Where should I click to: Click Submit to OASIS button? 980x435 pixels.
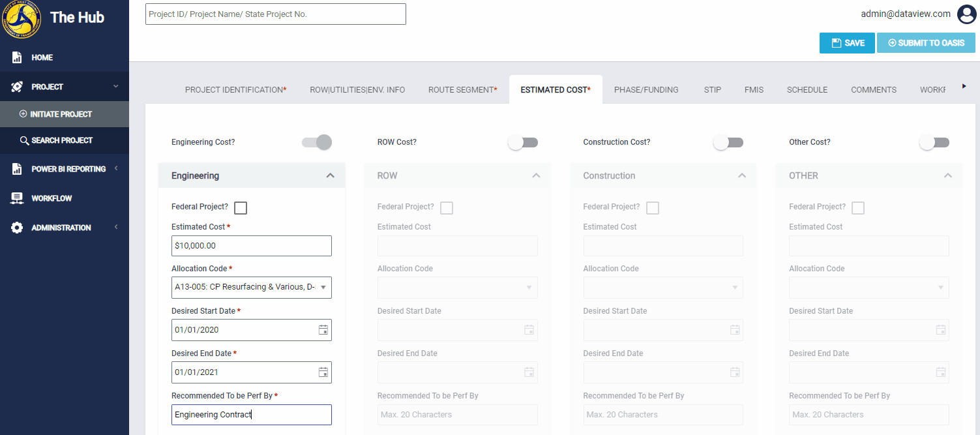pos(926,43)
